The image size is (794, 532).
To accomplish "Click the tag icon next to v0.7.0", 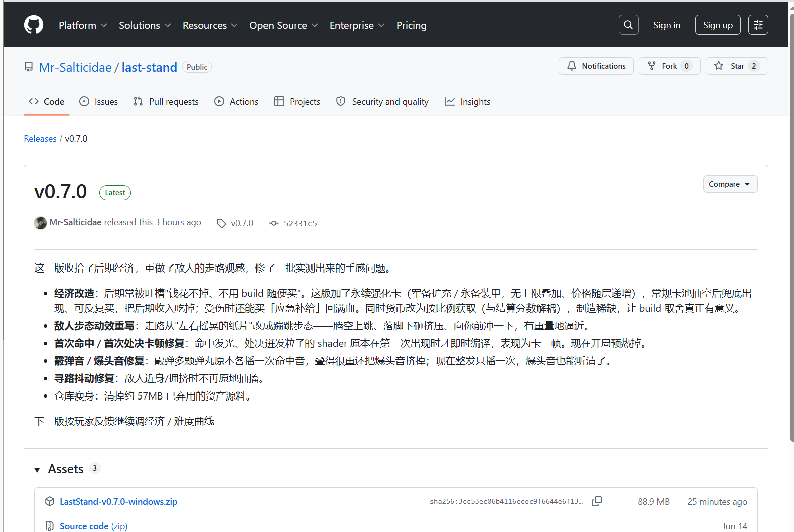I will pyautogui.click(x=221, y=223).
